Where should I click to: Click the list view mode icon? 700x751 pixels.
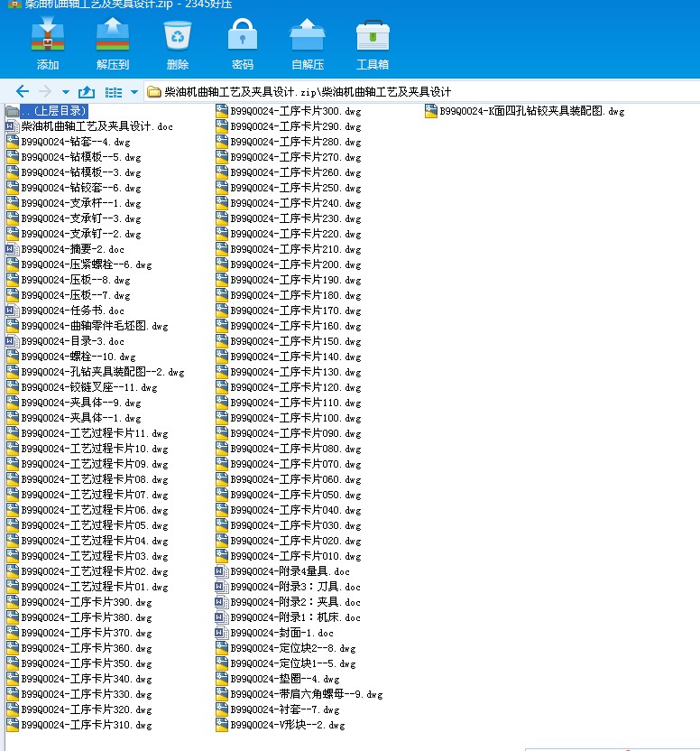(114, 92)
